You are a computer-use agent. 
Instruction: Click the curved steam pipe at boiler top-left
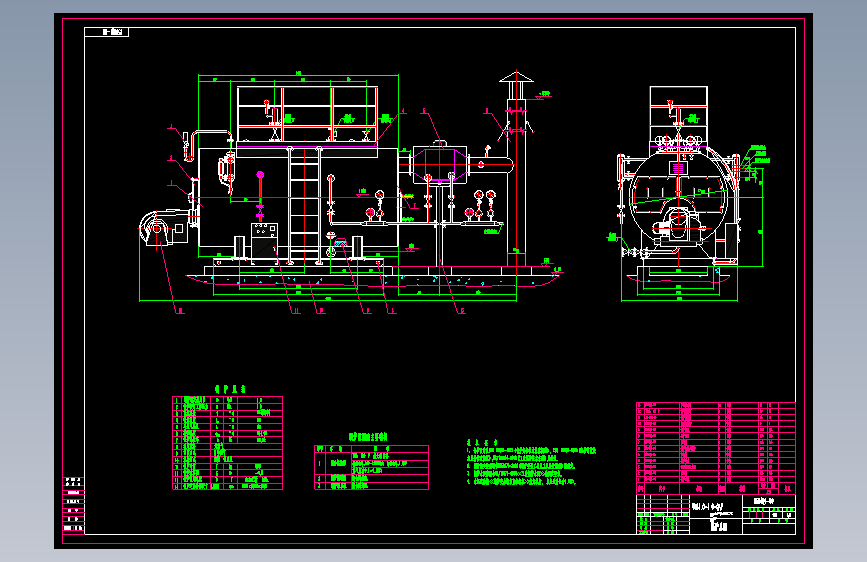tap(207, 145)
